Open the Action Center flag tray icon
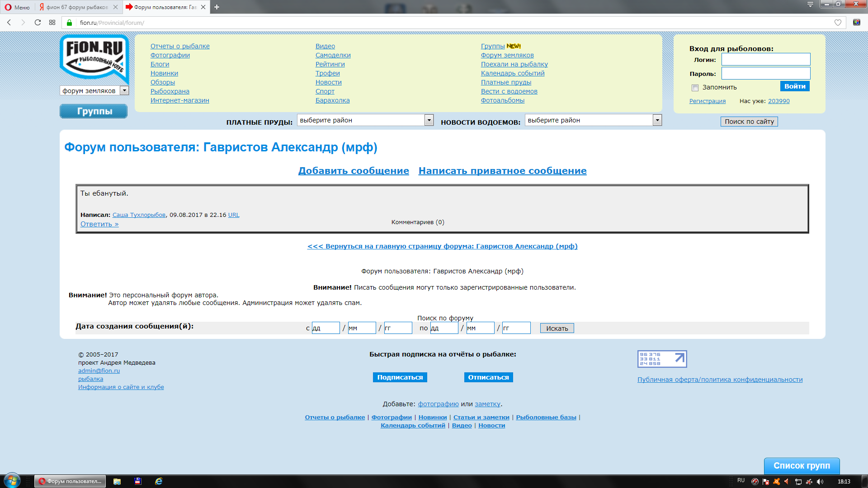This screenshot has width=868, height=488. tap(766, 481)
